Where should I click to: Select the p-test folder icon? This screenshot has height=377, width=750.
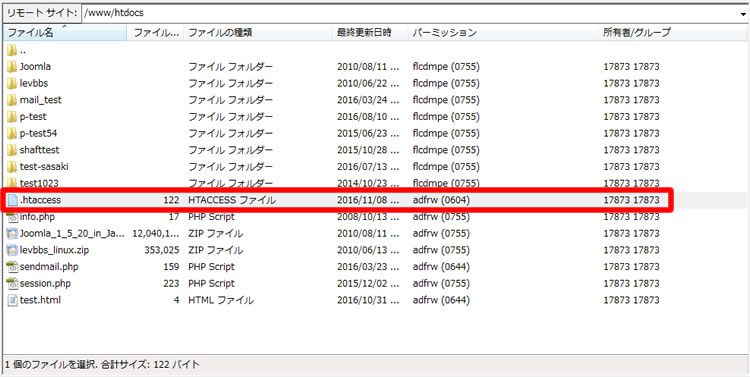coord(12,117)
